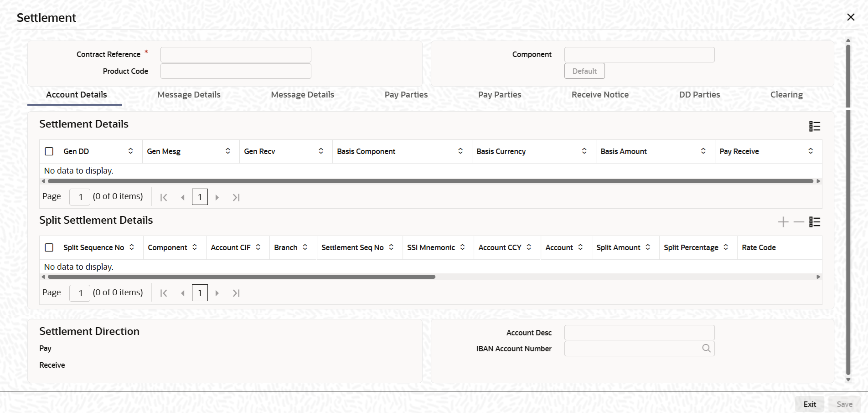The image size is (868, 416).
Task: Go to the previous page in Split Settlement Details
Action: coord(183,293)
